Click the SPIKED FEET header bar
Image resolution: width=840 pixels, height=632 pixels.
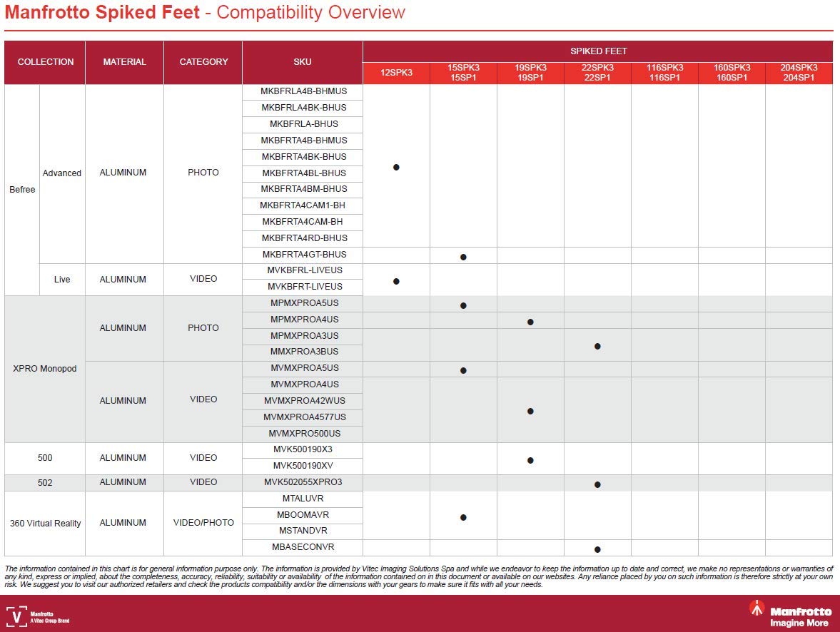click(597, 51)
